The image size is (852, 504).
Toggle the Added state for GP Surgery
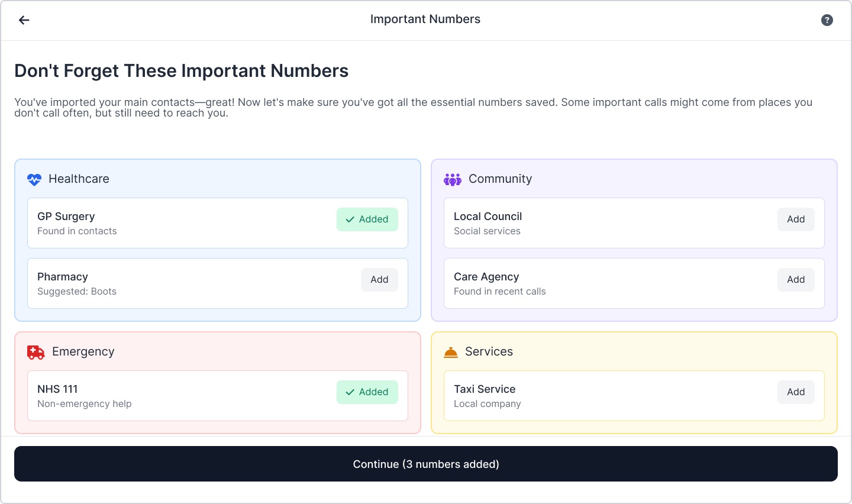click(367, 219)
